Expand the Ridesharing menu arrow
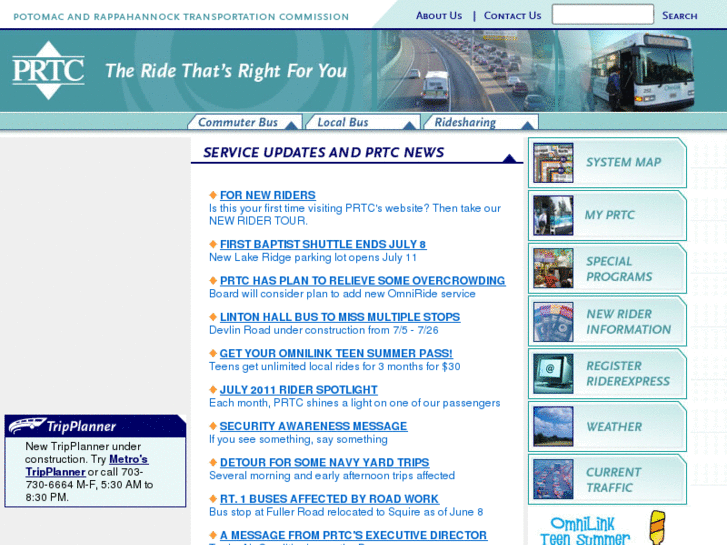The height and width of the screenshot is (545, 727). pos(527,125)
